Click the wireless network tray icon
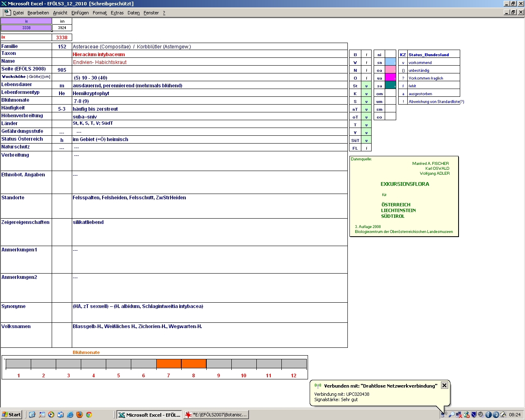This screenshot has width=525, height=420. click(444, 415)
